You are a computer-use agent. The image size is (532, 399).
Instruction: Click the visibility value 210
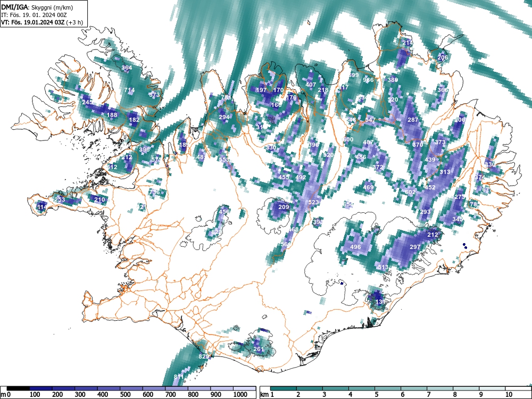coord(99,199)
